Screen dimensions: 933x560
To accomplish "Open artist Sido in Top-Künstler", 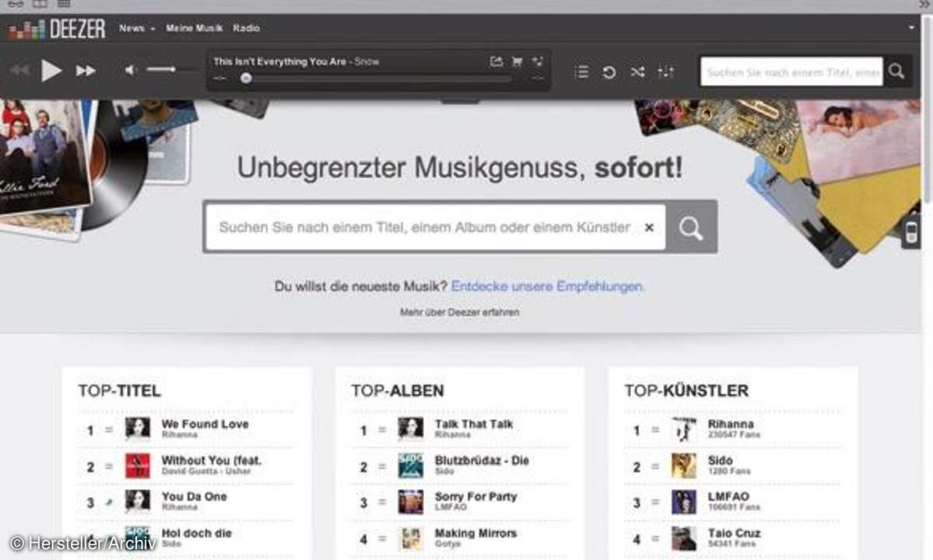I will [720, 460].
